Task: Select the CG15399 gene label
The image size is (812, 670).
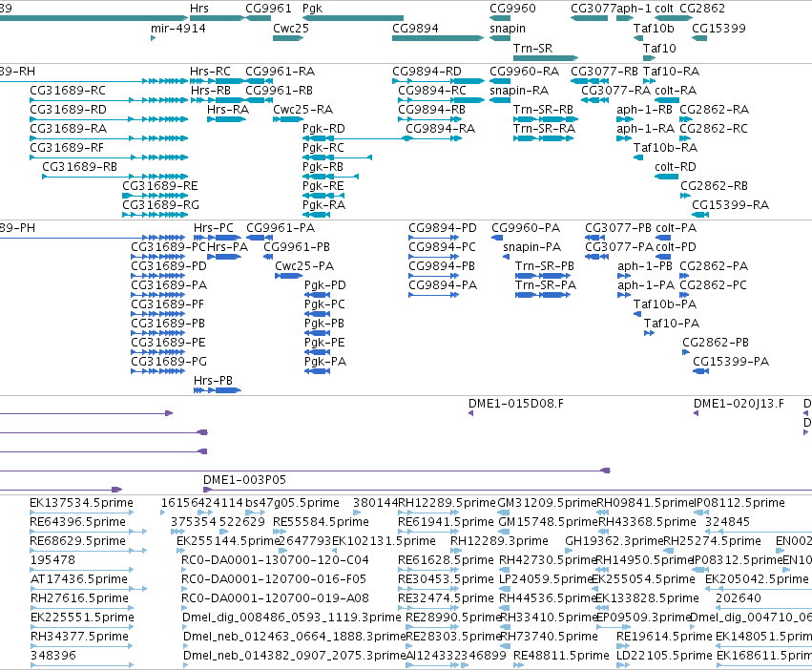Action: [718, 29]
